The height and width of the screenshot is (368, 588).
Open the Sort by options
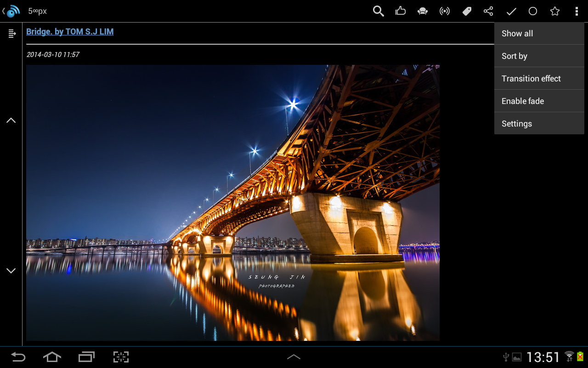click(x=514, y=56)
